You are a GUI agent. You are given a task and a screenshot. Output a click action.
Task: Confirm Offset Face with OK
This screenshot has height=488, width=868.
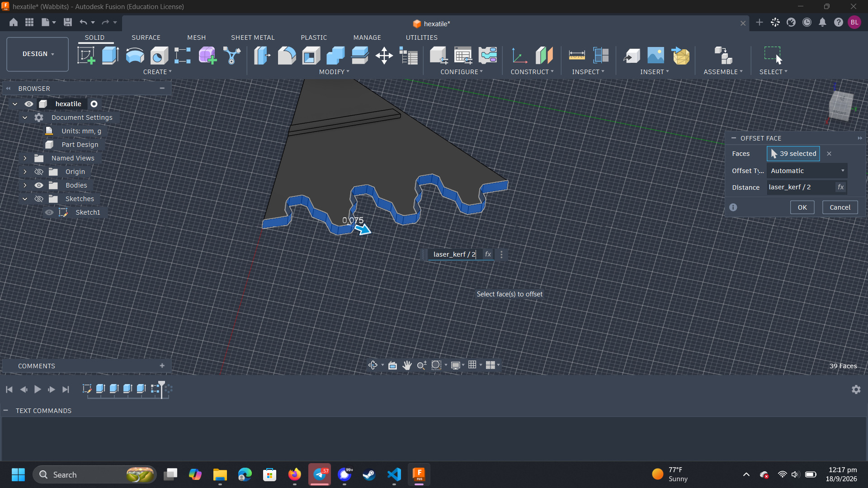coord(802,207)
